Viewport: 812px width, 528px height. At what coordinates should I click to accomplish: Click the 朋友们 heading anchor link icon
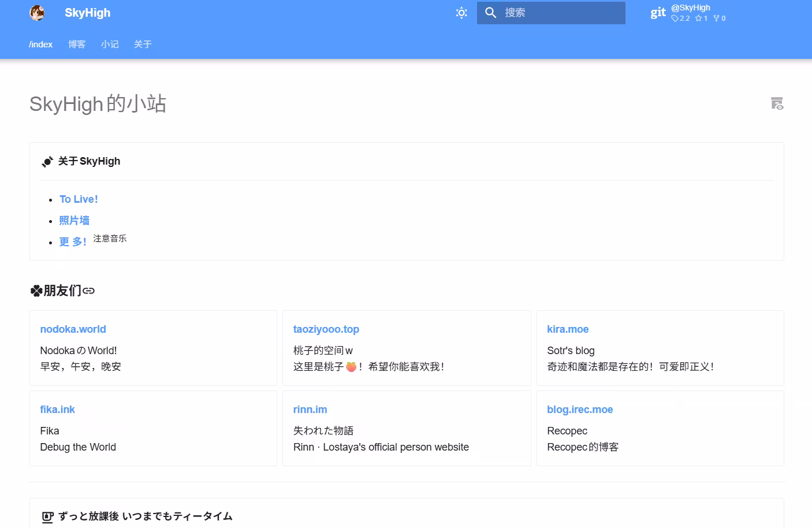pos(88,291)
